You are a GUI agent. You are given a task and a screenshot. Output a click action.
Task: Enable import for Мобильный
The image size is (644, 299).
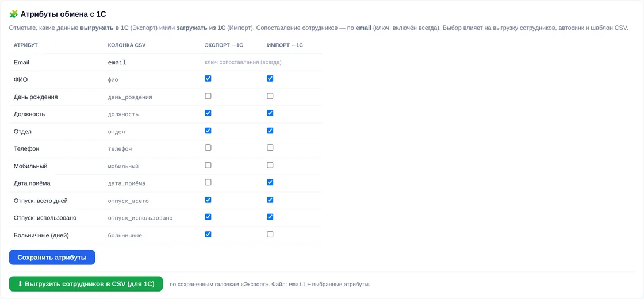click(270, 165)
